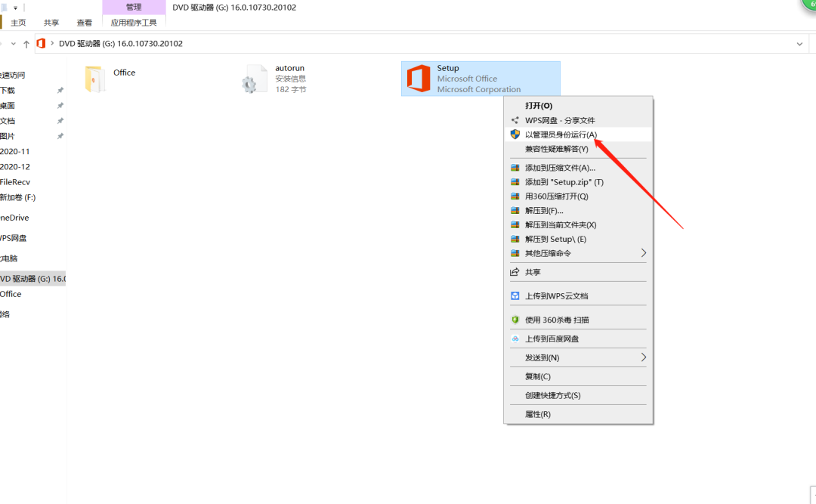Expand the 发送到(N) submenu arrow
The height and width of the screenshot is (504, 816).
click(x=643, y=357)
